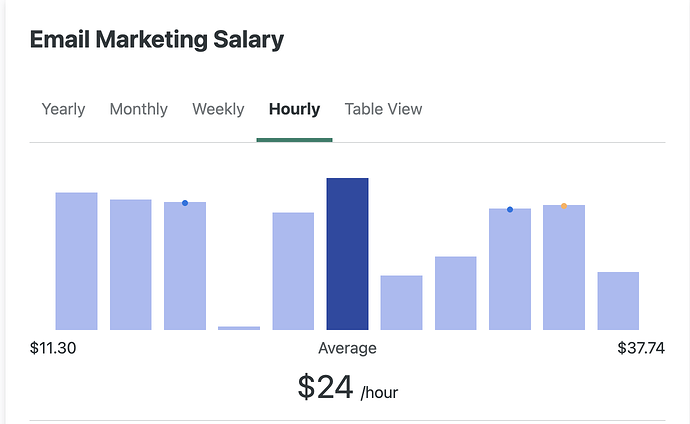Click the first bar near $11.30
Screen dimensions: 690x424
point(76,261)
